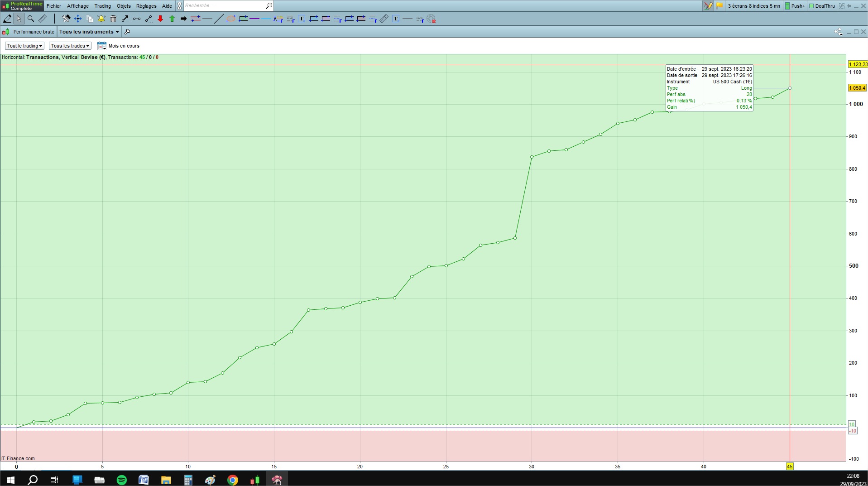868x486 pixels.
Task: Click the 1 123,23 yellow price label
Action: click(858, 64)
